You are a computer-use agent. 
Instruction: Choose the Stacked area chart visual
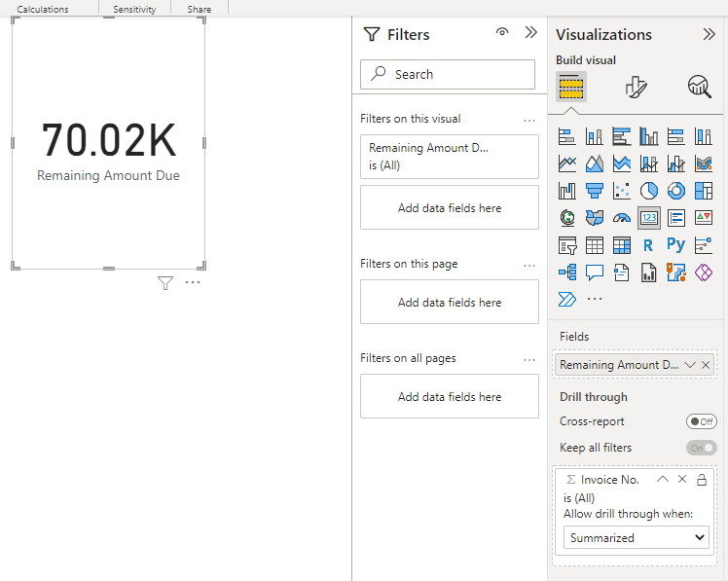tap(622, 163)
